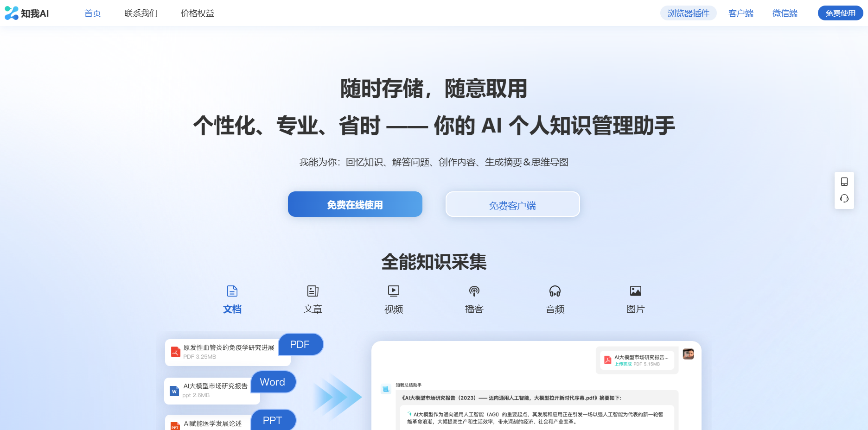Select the 文章 article category icon
868x430 pixels.
[313, 291]
